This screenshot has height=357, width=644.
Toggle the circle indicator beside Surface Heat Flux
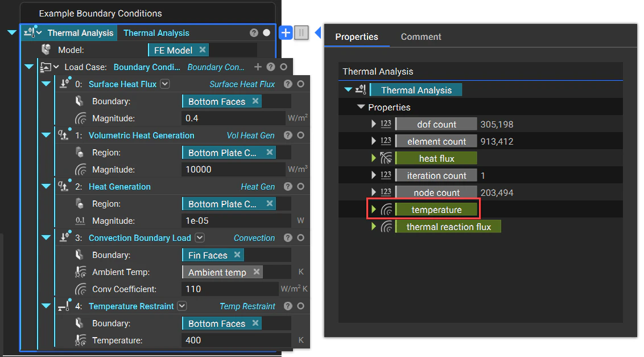point(300,84)
